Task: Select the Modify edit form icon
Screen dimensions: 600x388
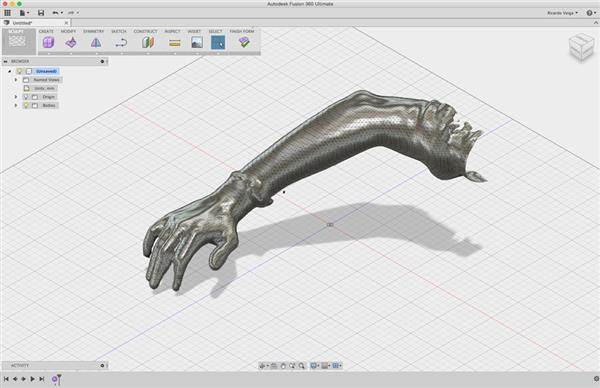Action: (71, 42)
